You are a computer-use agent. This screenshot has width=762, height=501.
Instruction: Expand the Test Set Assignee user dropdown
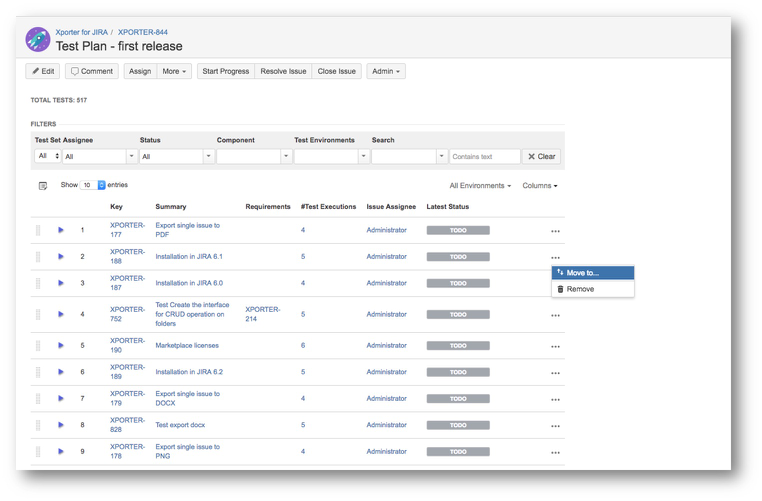click(x=131, y=156)
